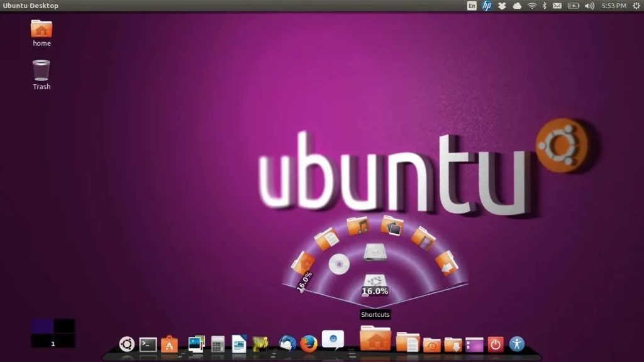Open the Videos folder in Shortcuts fan
This screenshot has width=644, height=362.
click(x=423, y=238)
